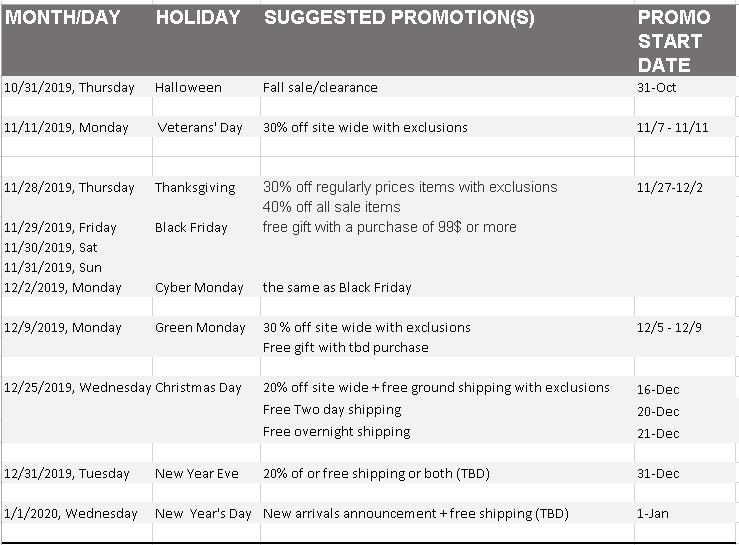Click the Christmas Day holiday cell

point(206,388)
